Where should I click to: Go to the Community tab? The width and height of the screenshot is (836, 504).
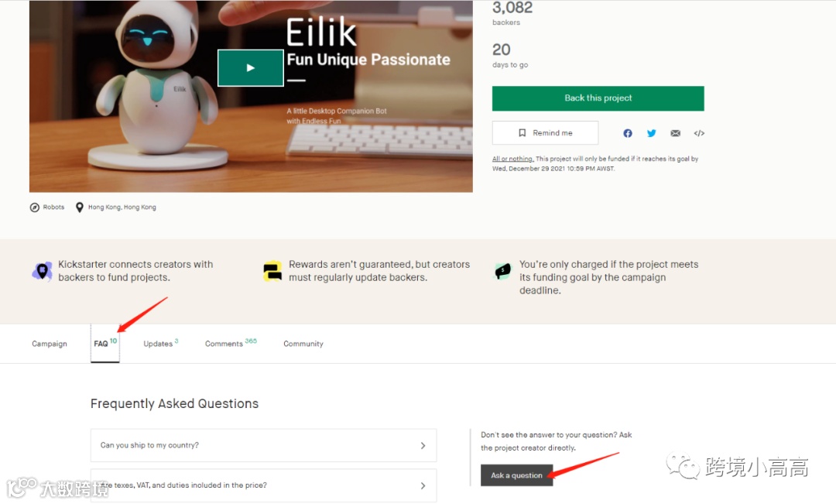click(x=303, y=344)
